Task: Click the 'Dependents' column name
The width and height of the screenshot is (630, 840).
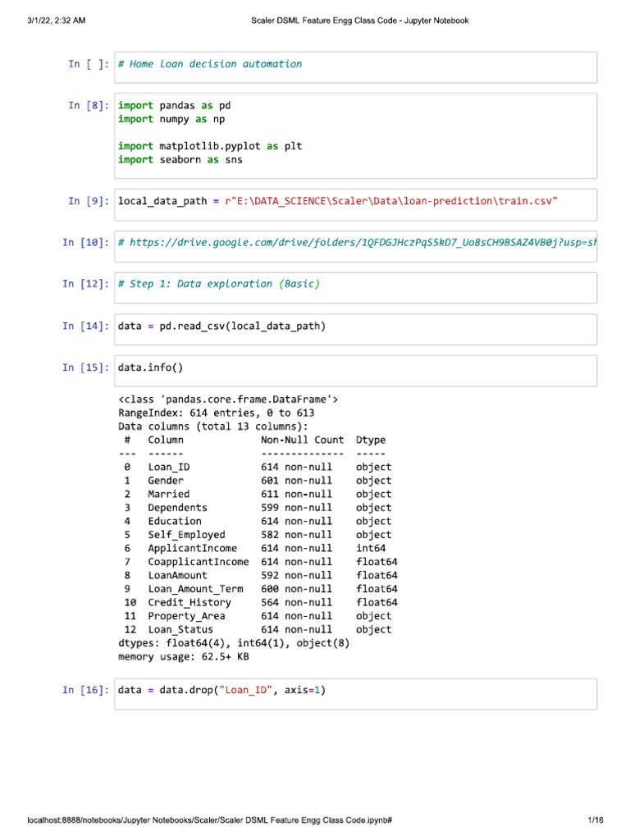Action: (x=178, y=508)
